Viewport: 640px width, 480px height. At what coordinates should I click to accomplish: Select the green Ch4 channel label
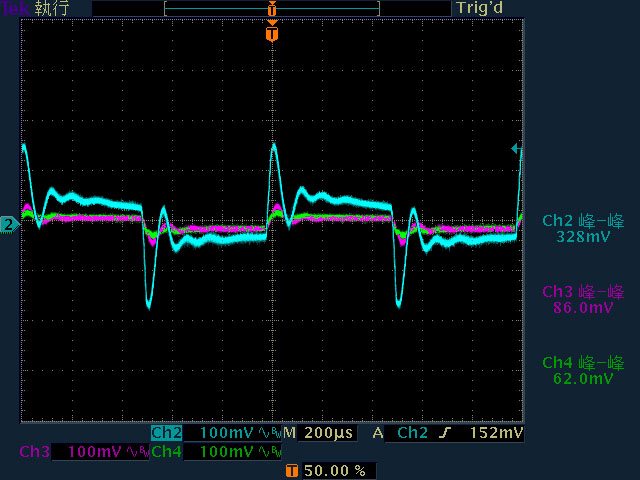166,452
